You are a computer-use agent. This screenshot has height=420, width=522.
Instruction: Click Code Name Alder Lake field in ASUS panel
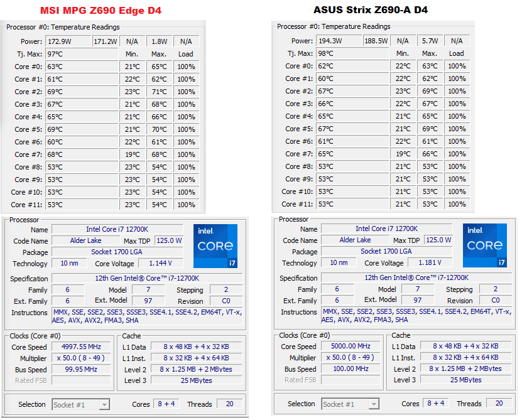355,240
